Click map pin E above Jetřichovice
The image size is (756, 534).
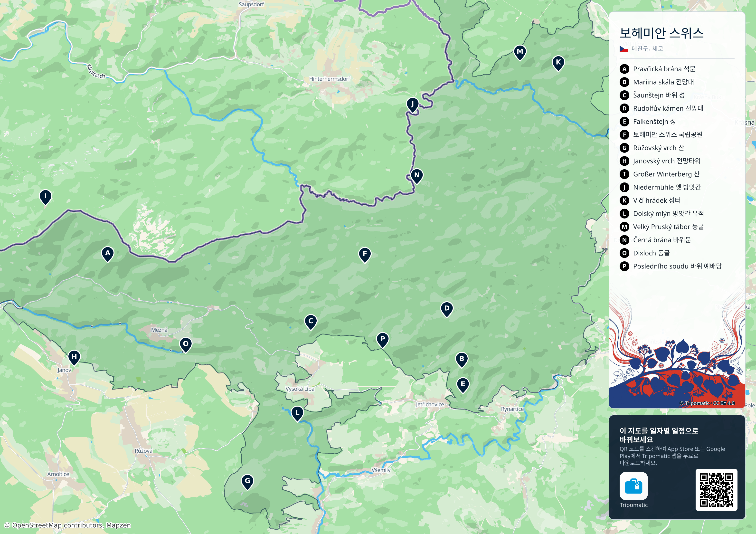coord(463,385)
